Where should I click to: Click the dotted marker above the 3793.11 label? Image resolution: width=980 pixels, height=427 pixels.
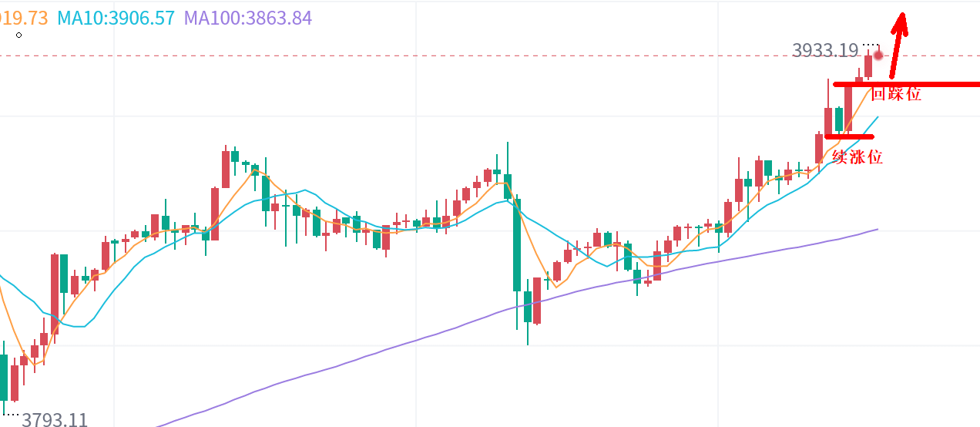point(11,414)
